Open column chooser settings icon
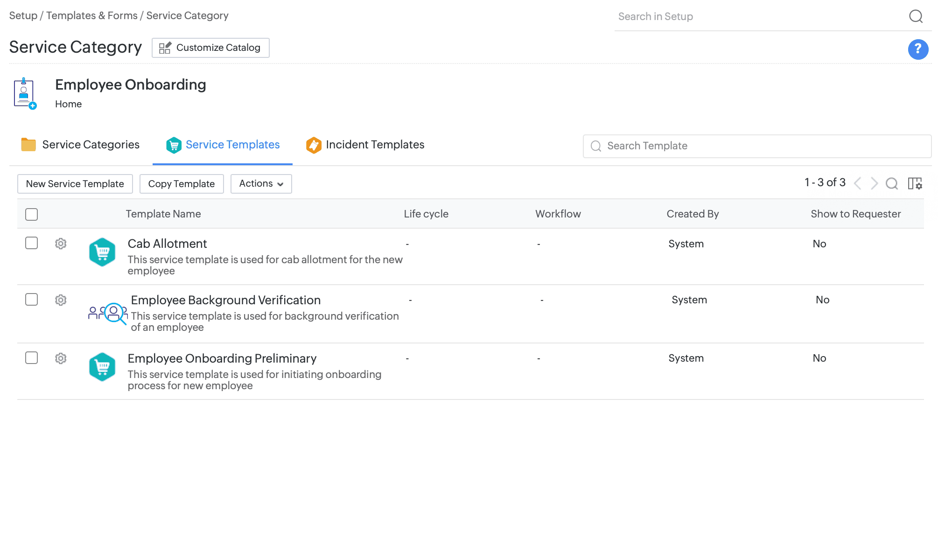 tap(915, 183)
